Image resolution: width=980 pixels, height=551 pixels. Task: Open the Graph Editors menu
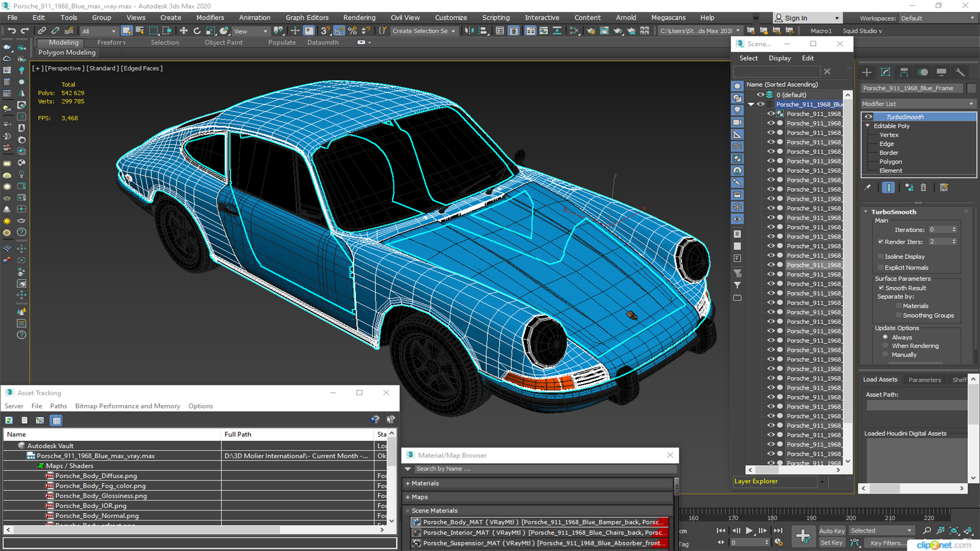coord(307,17)
